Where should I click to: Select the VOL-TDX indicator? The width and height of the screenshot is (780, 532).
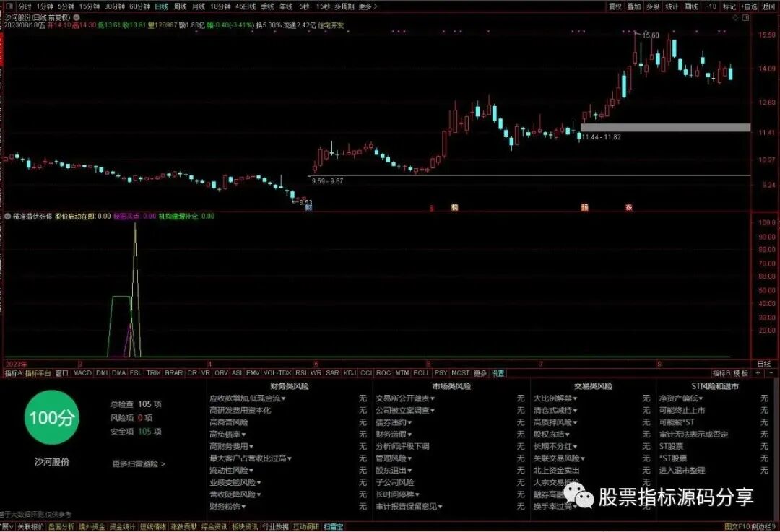(x=277, y=373)
